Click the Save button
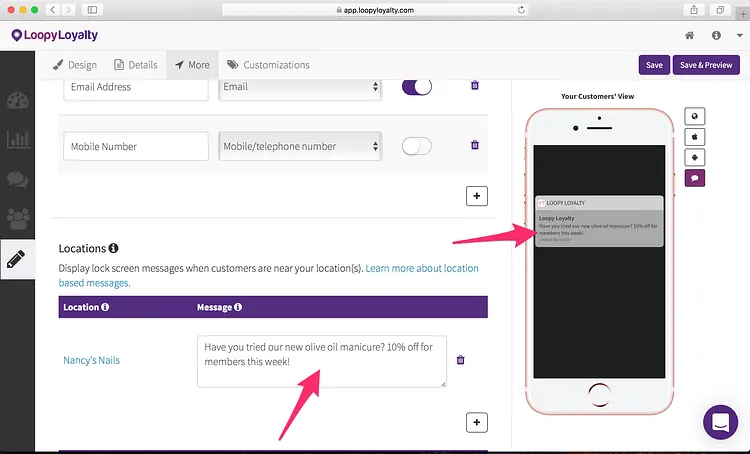 coord(654,65)
